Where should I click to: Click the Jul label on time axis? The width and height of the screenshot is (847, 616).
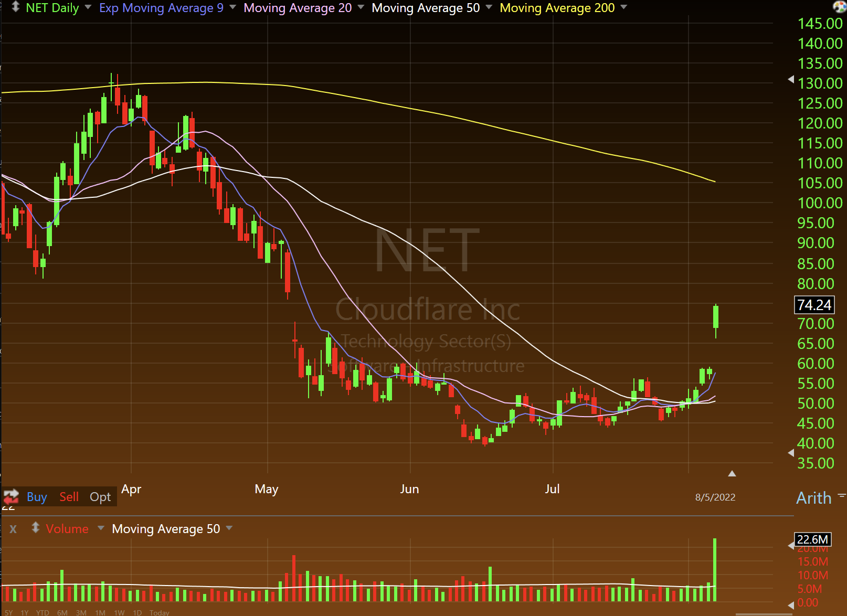click(x=552, y=489)
